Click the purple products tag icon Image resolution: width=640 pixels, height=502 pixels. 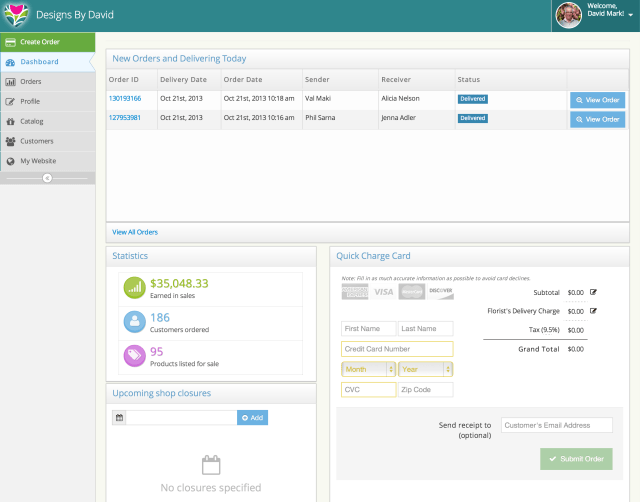[134, 356]
